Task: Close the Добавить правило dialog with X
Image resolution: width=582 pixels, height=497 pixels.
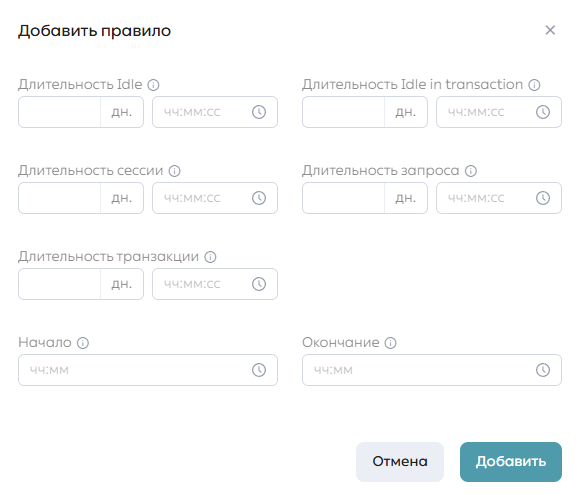Action: pyautogui.click(x=550, y=30)
